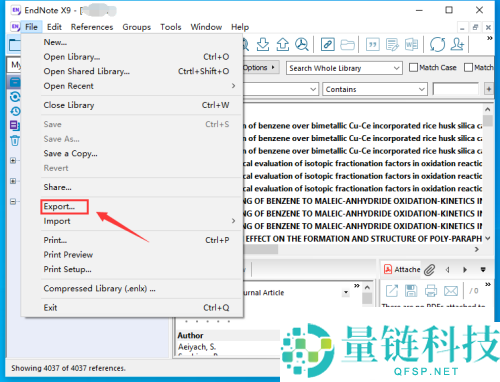Go to the previous reference arrow
Screen dimensions: 500x382
click(x=448, y=270)
